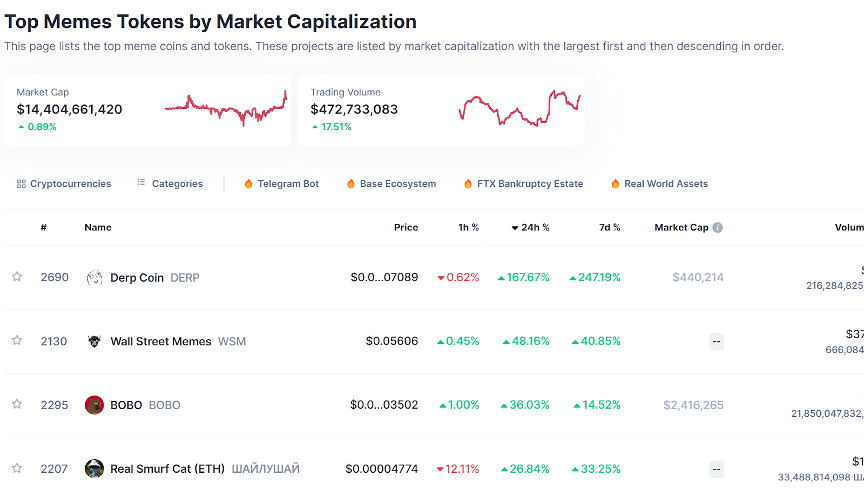
Task: Click the Trading Volume sparkline chart
Action: point(520,108)
